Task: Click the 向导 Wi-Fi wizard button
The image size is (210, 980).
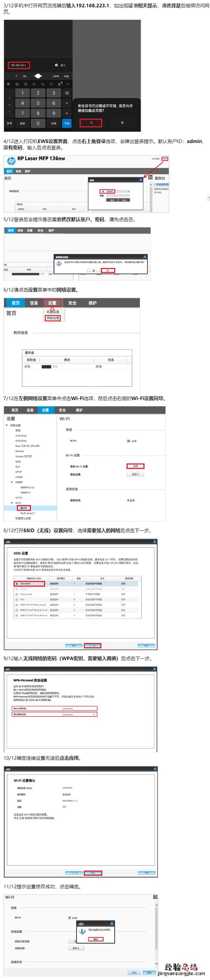Action: click(135, 466)
